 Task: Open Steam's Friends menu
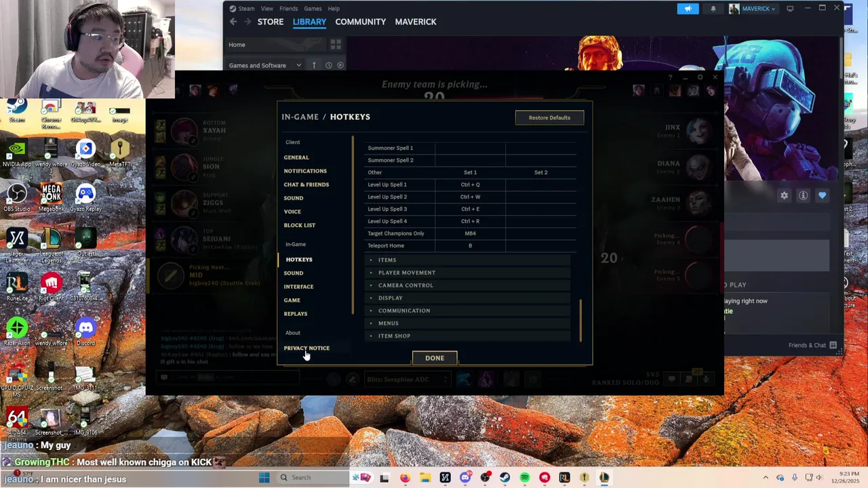[288, 9]
